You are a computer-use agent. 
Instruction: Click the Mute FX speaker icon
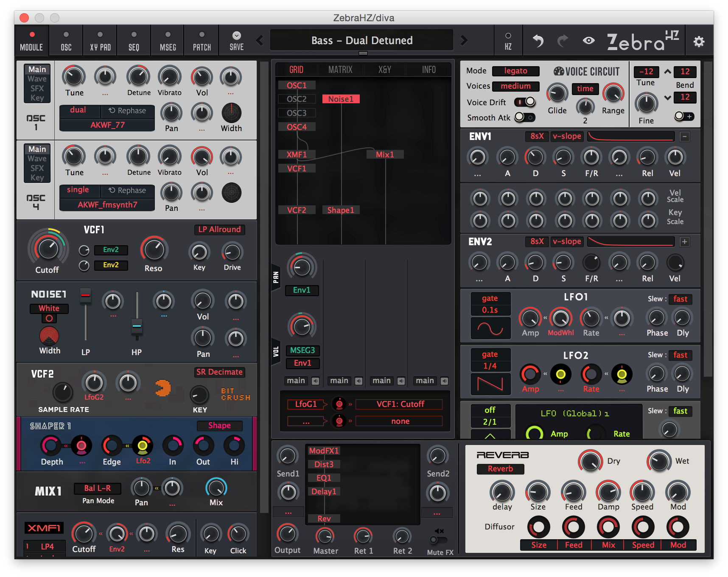[440, 531]
